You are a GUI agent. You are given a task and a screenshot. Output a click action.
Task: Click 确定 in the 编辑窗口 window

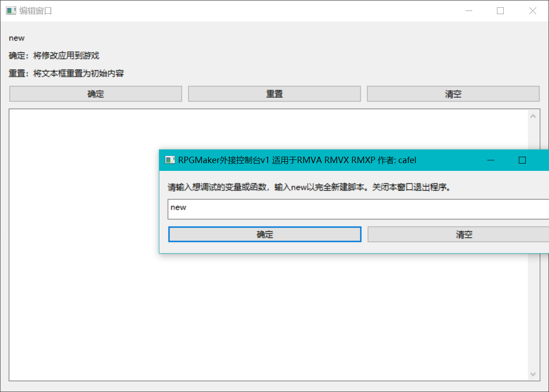pyautogui.click(x=95, y=94)
